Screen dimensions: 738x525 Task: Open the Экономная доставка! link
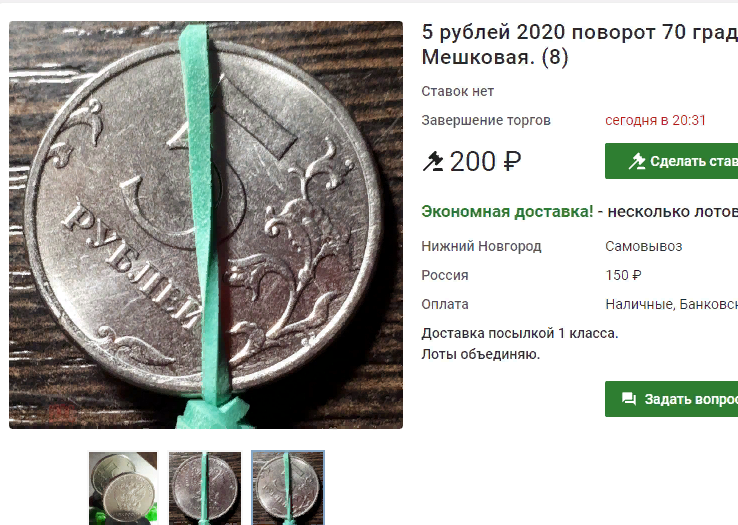click(507, 211)
